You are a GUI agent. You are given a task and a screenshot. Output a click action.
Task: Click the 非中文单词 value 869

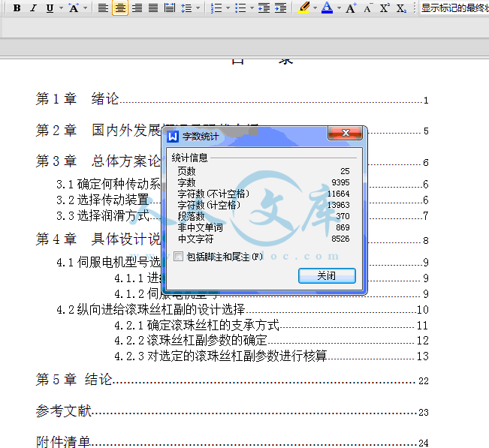[x=343, y=227]
